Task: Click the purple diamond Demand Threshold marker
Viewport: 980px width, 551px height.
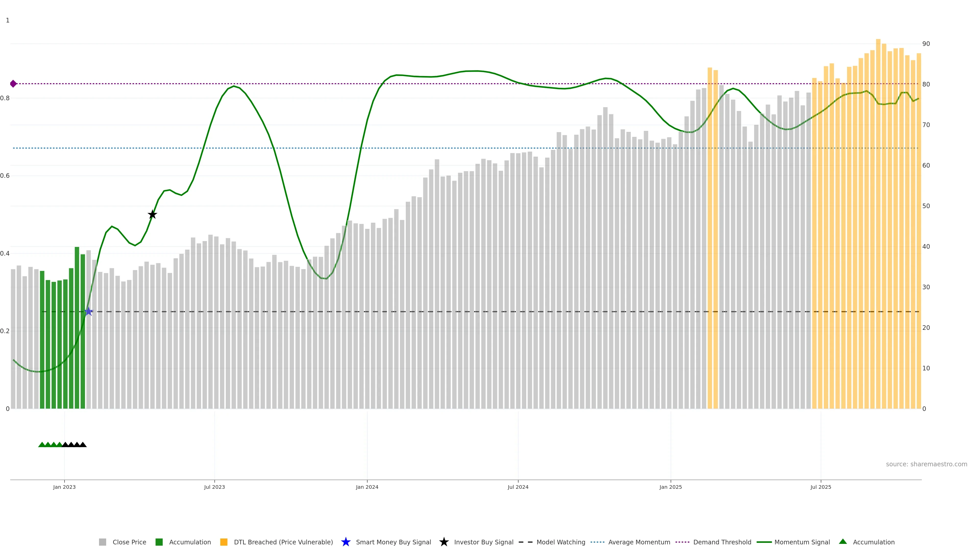Action: tap(13, 84)
